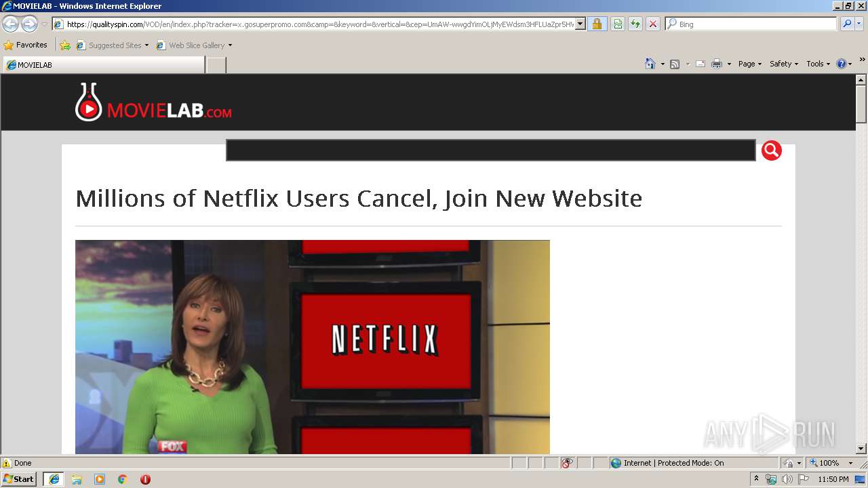
Task: Click the Home page icon
Action: point(650,64)
